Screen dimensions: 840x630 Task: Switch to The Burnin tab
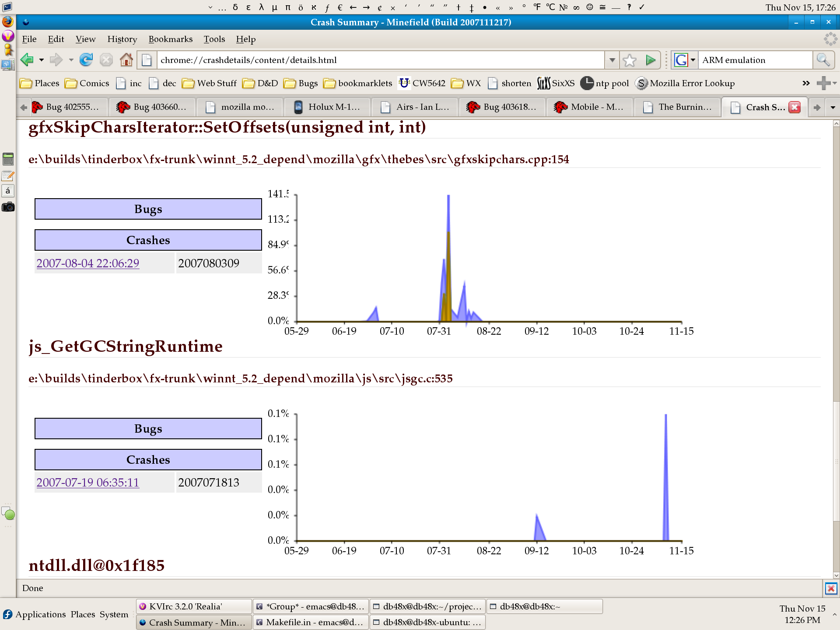pyautogui.click(x=677, y=107)
